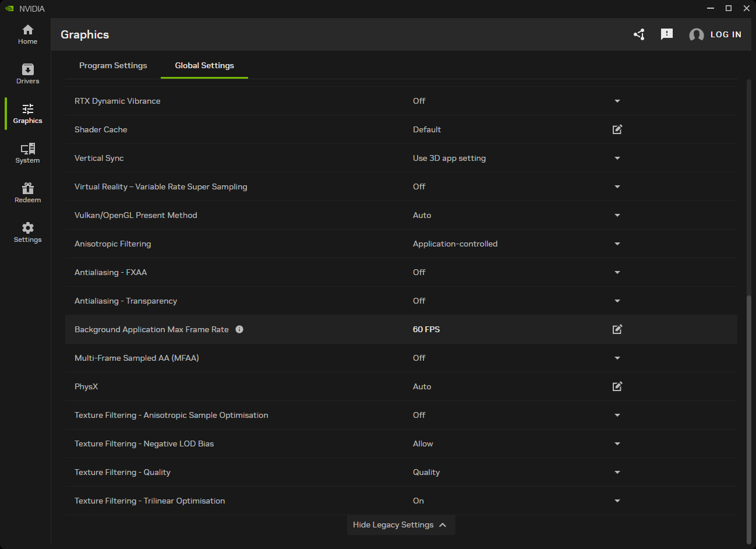Switch to the Program Settings tab

pyautogui.click(x=113, y=65)
